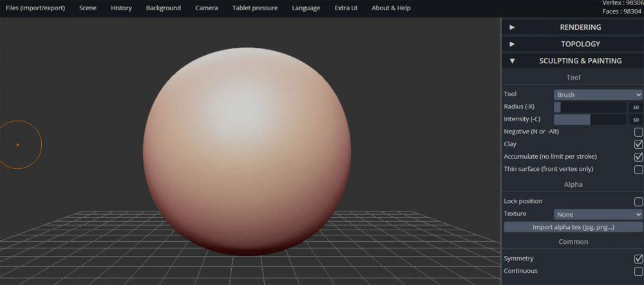Image resolution: width=644 pixels, height=285 pixels.
Task: Disable the Clay checkbox
Action: [x=638, y=144]
